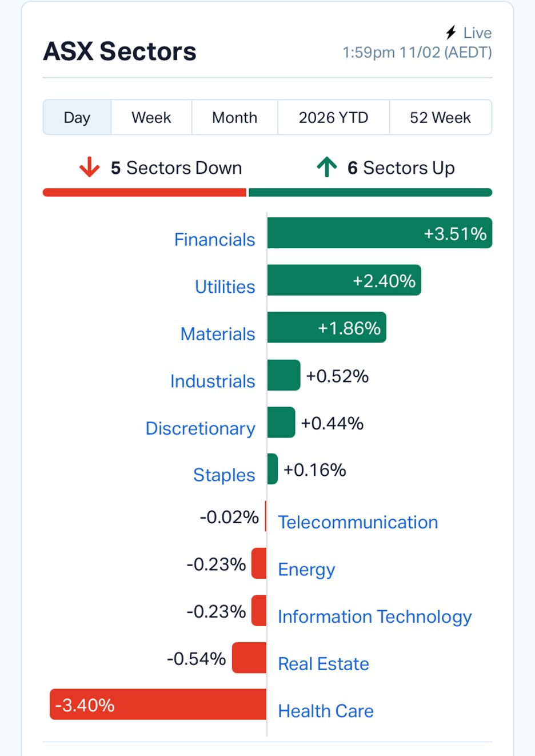This screenshot has height=756, width=535.
Task: Open the Materials sector link
Action: pyautogui.click(x=217, y=334)
